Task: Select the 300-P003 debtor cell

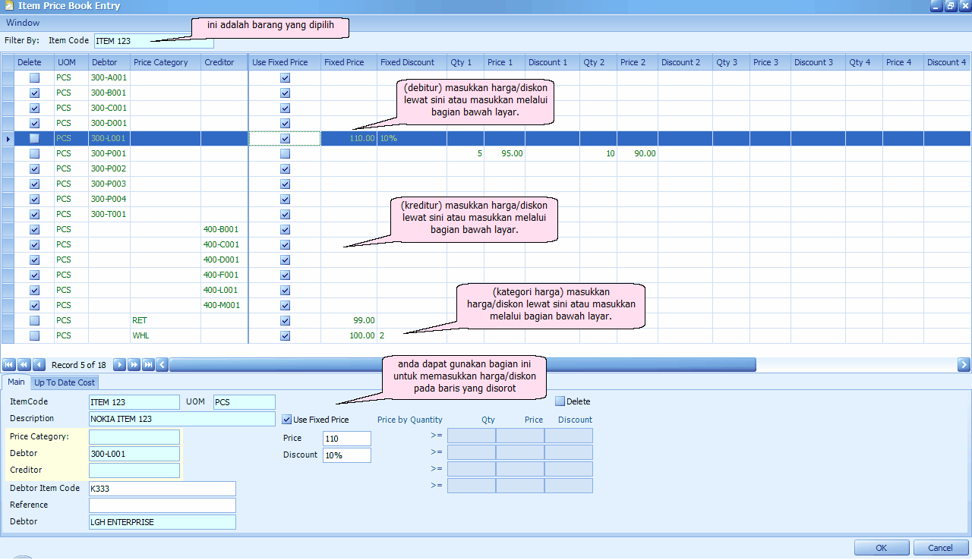Action: [x=109, y=184]
